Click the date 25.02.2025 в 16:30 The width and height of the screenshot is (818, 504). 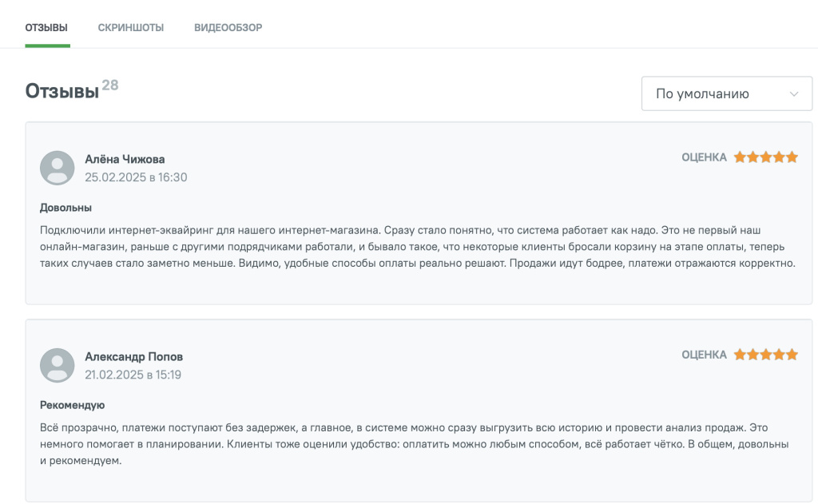(136, 177)
